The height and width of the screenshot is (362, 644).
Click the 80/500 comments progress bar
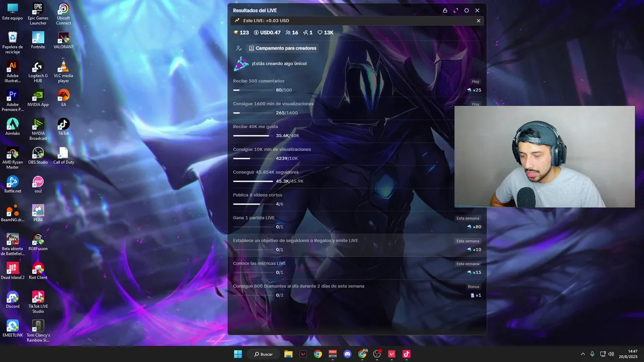point(253,90)
